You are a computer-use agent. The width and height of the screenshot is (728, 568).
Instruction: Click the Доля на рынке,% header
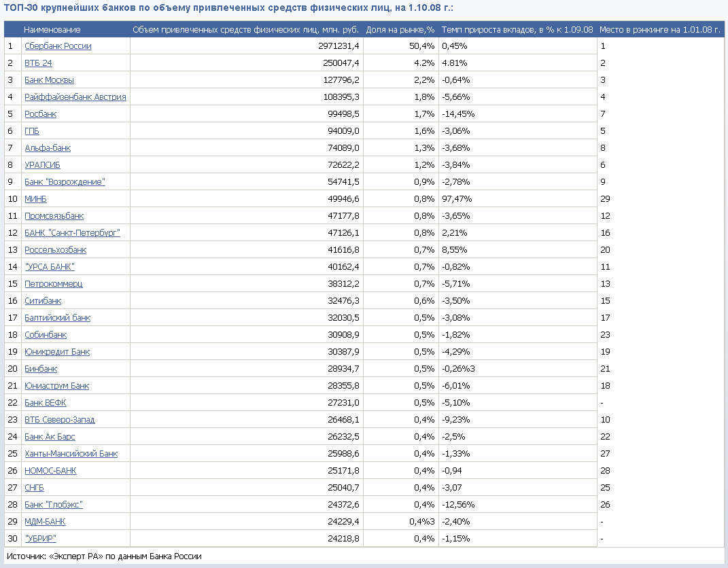400,30
